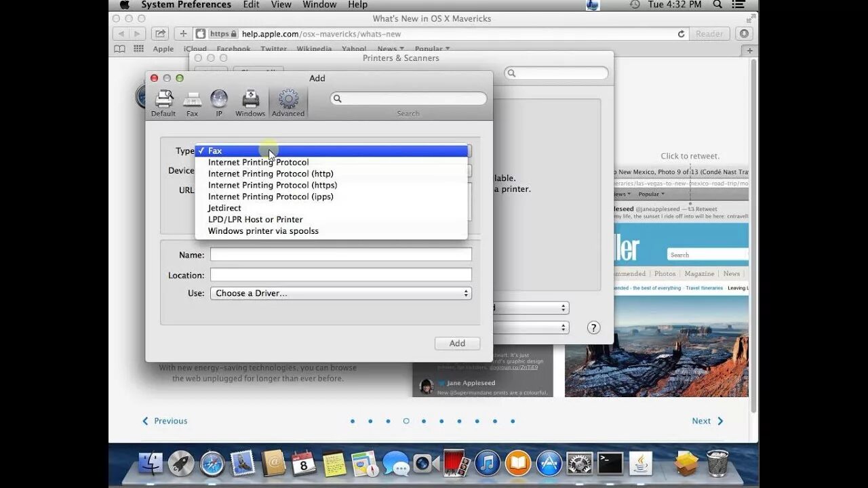The width and height of the screenshot is (868, 488).
Task: Open the System Preferences menu
Action: pos(186,5)
